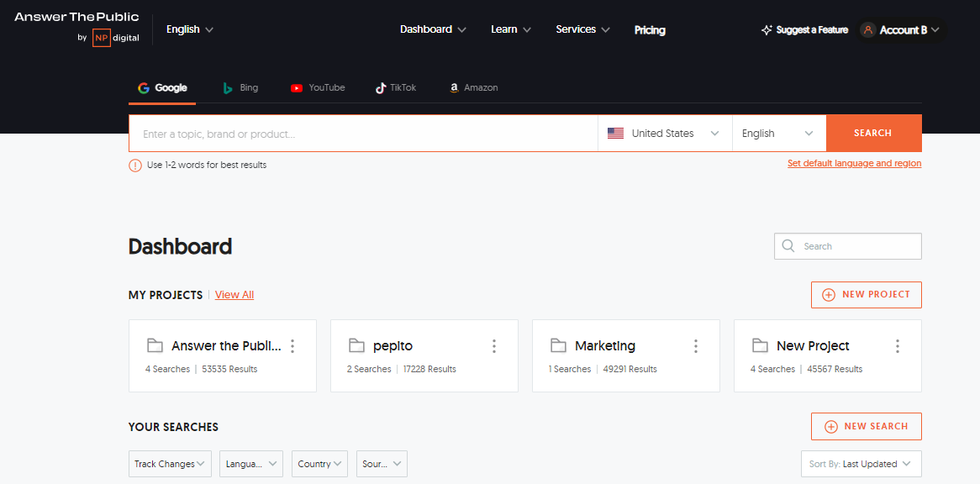Open the Sort By Last Updated dropdown
Screen dimensions: 980x484
click(x=861, y=464)
